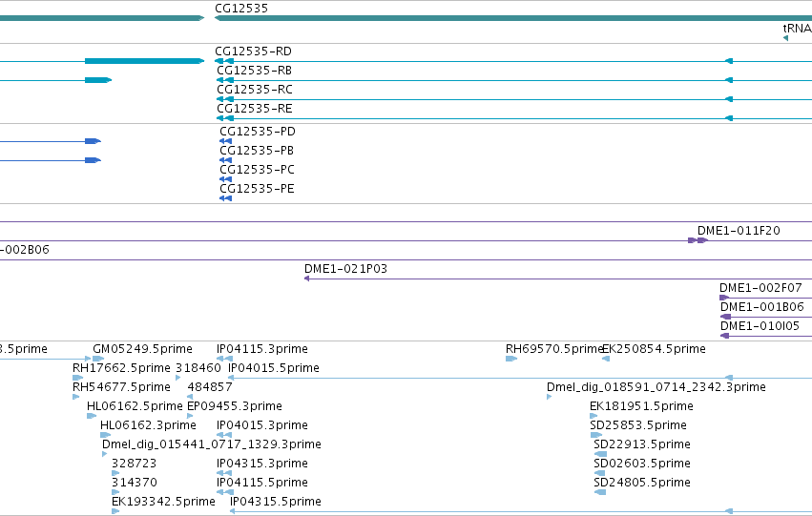Click the DME1-001B06 purple arrow glyph
The image size is (812, 516).
point(726,317)
